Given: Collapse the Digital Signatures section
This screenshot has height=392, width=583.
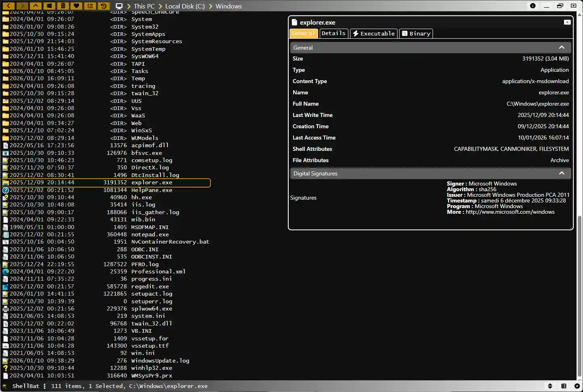Looking at the screenshot, I should click(562, 173).
